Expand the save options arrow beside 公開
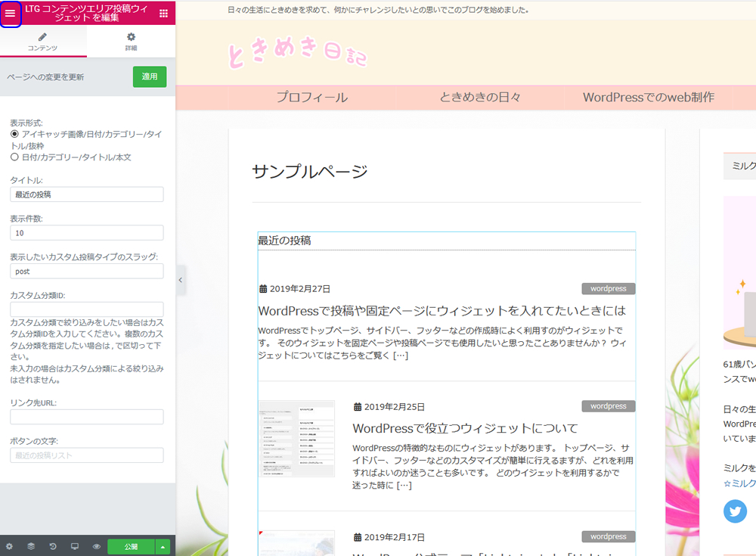Screen dimensions: 756x556 tap(163, 546)
